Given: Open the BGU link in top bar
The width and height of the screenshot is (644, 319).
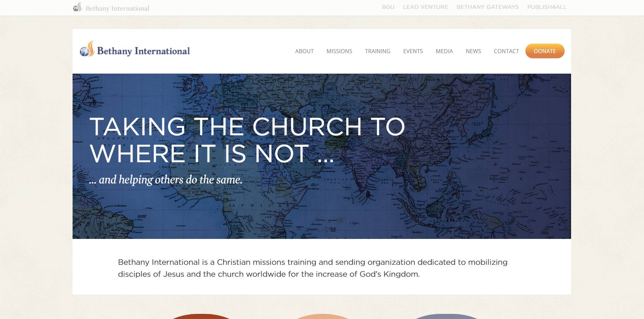Looking at the screenshot, I should (388, 7).
